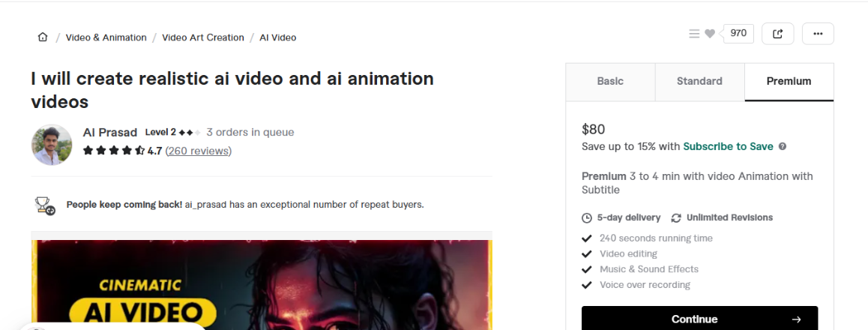Click the $80 price text
The image size is (868, 330).
point(594,130)
